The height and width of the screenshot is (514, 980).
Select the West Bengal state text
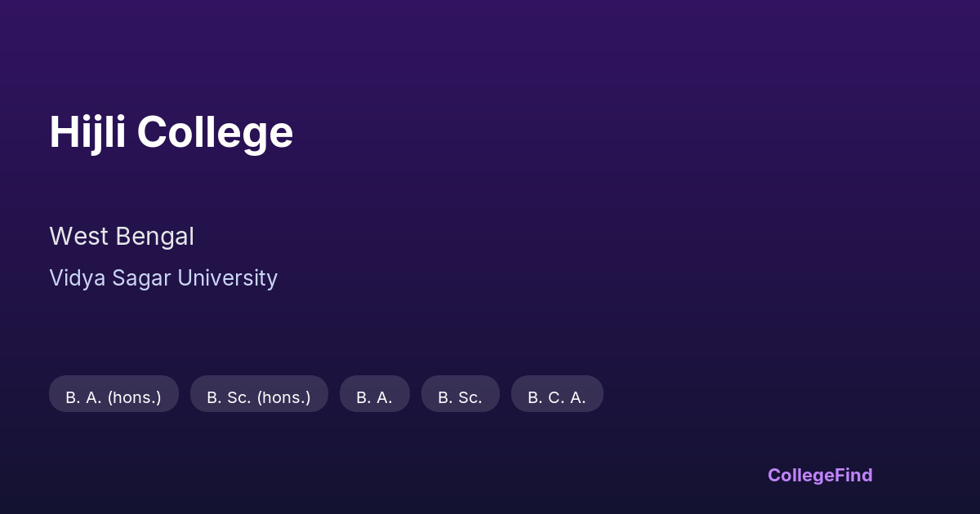[x=122, y=237]
